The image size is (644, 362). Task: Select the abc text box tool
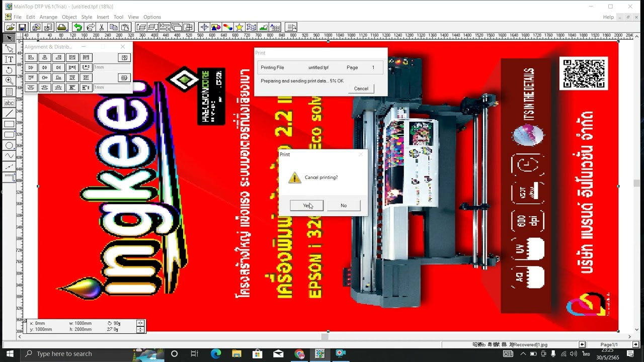coord(9,103)
